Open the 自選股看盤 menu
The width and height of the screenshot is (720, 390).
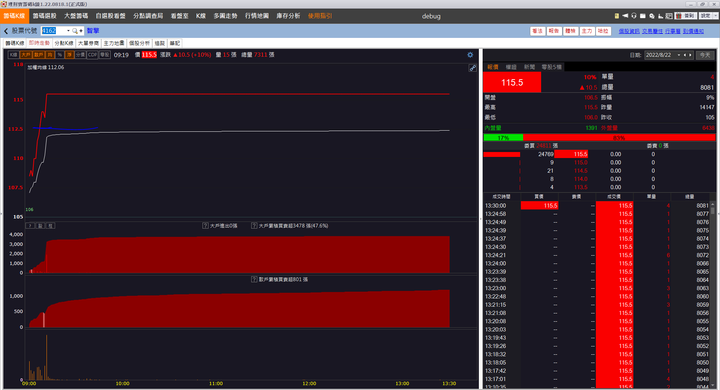pos(111,16)
